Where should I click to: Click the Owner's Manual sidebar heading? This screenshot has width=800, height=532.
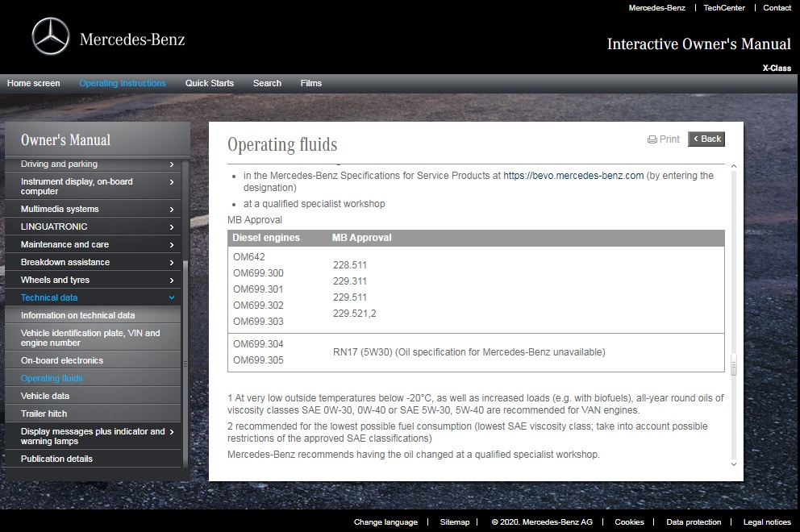pos(65,139)
